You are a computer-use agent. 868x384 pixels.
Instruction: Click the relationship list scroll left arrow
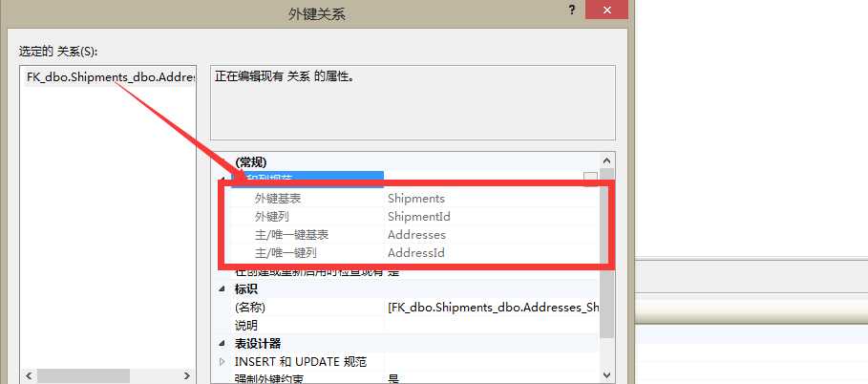click(x=29, y=375)
